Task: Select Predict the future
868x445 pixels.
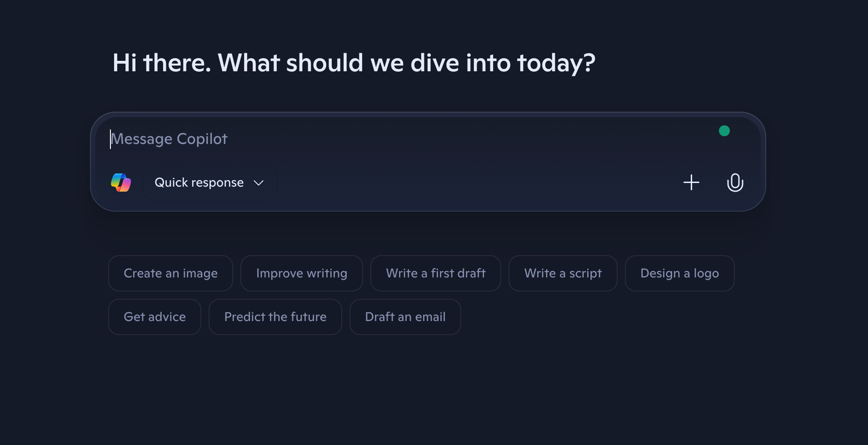Action: (275, 316)
